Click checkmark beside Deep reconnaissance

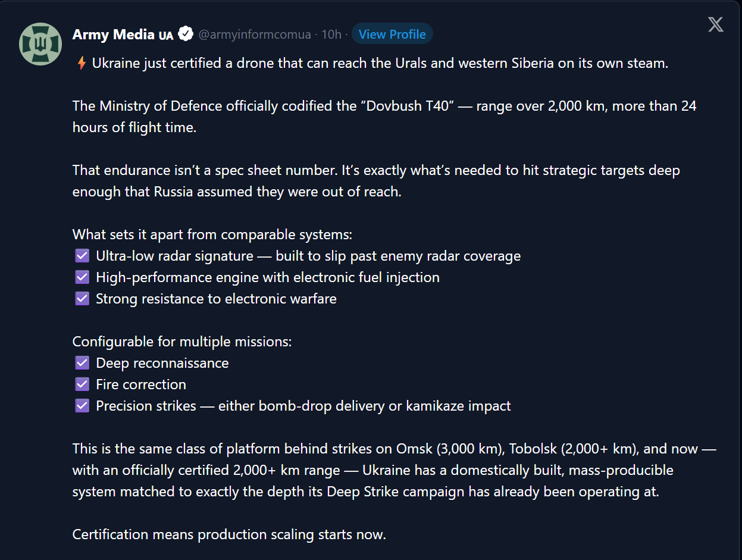pyautogui.click(x=82, y=363)
